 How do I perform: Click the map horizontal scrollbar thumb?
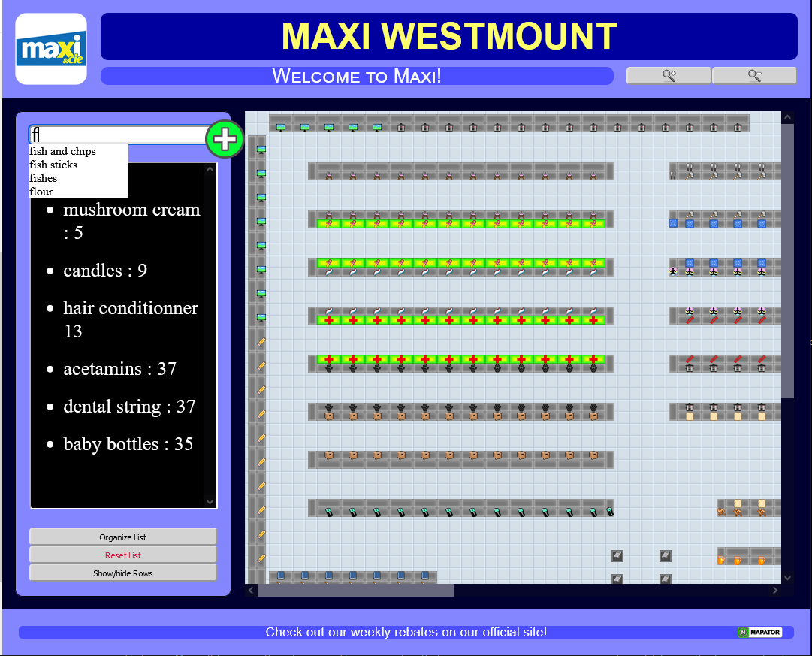tap(356, 590)
